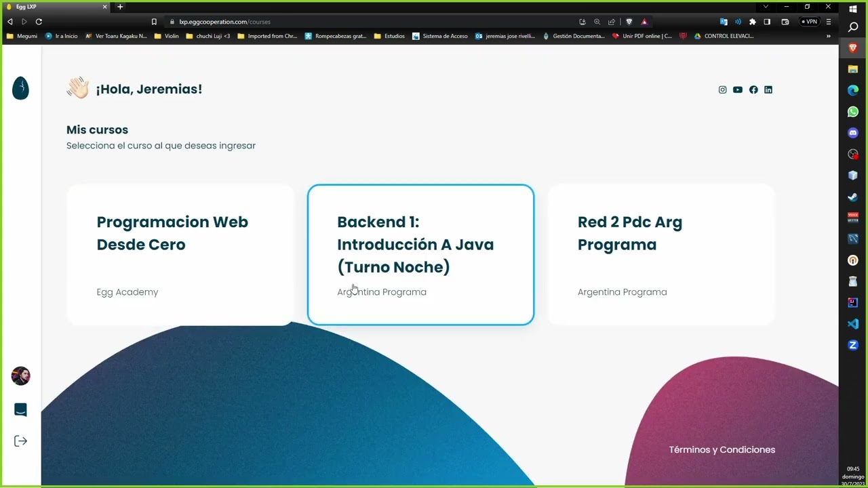Open the CONTROL ELEVACI bookmark
Image resolution: width=868 pixels, height=488 pixels.
(x=724, y=36)
